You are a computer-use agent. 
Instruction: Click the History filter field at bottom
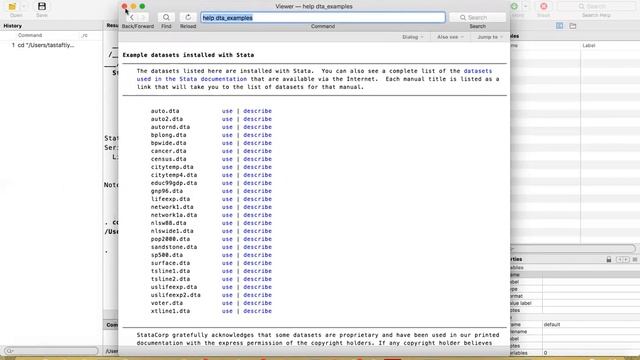coord(51,351)
